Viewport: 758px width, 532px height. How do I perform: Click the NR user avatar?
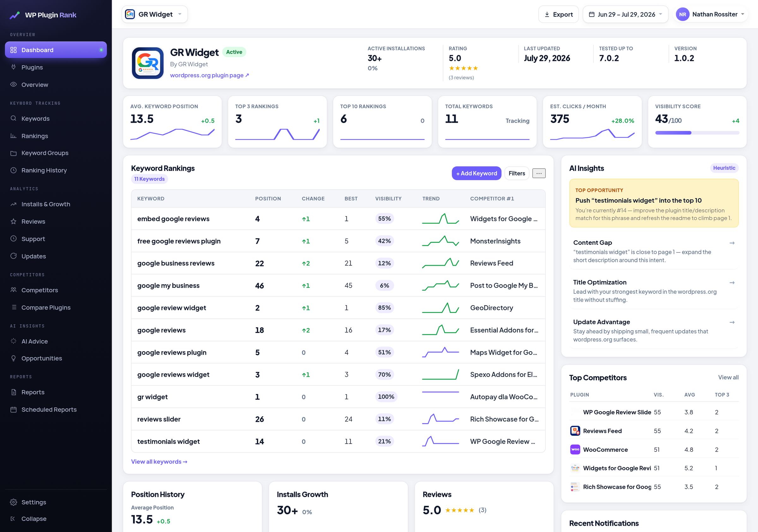683,15
